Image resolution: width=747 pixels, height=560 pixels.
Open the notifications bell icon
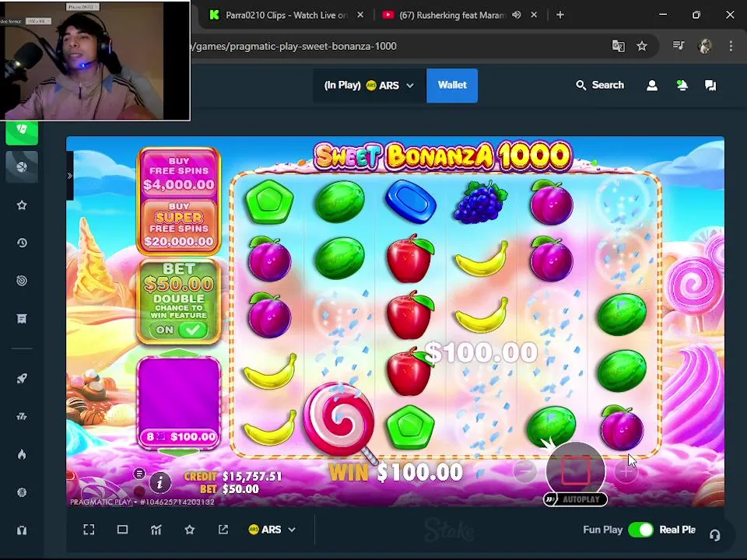point(682,86)
